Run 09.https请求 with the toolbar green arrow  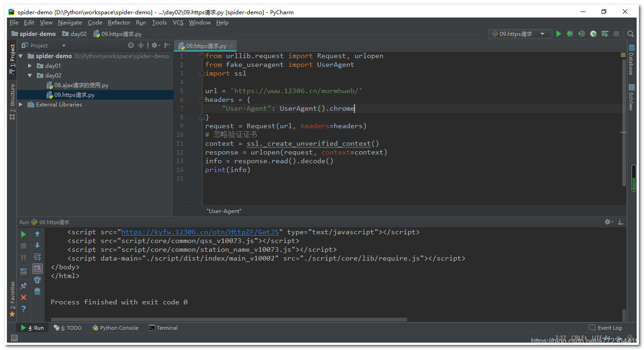[x=559, y=34]
